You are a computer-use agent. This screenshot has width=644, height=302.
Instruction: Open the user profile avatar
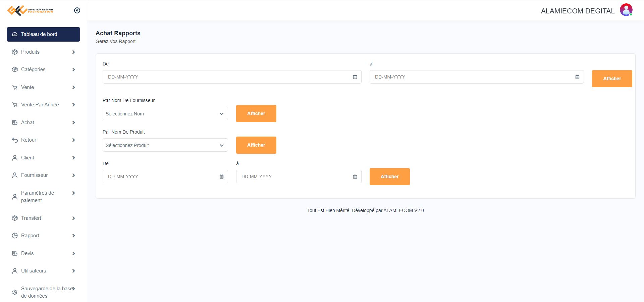(626, 10)
